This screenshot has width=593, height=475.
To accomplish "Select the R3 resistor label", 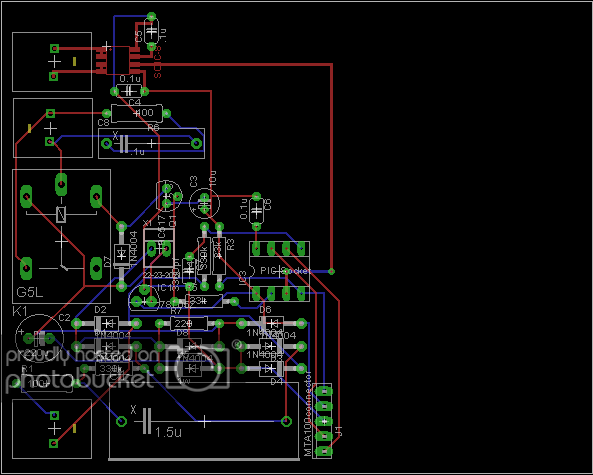I will tap(230, 244).
